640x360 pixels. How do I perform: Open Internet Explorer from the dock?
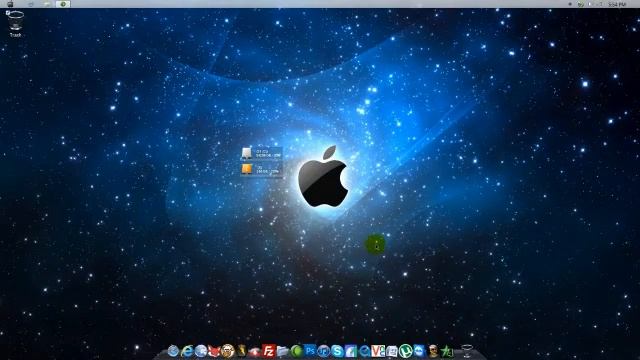(187, 351)
